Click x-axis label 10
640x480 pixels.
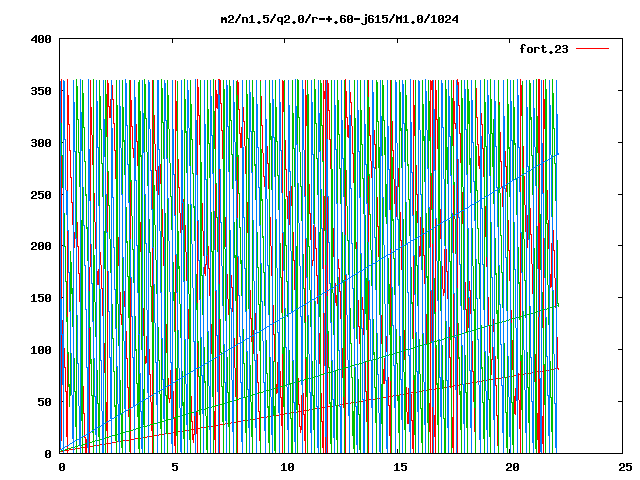coord(287,467)
